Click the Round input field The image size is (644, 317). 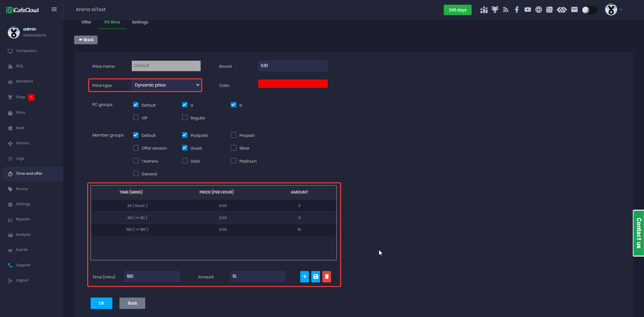coord(293,66)
